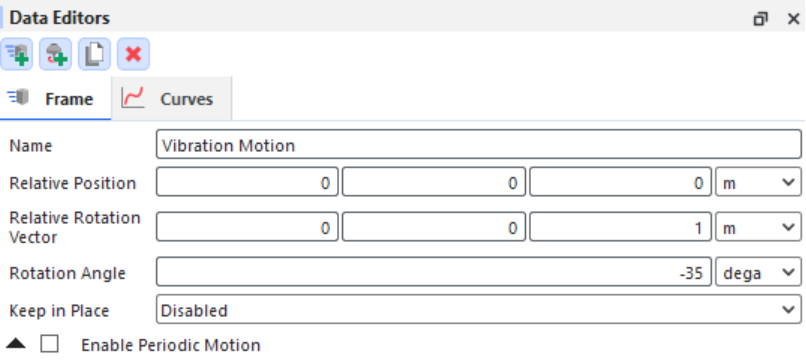Click the Name field with Vibration Motion

[479, 144]
